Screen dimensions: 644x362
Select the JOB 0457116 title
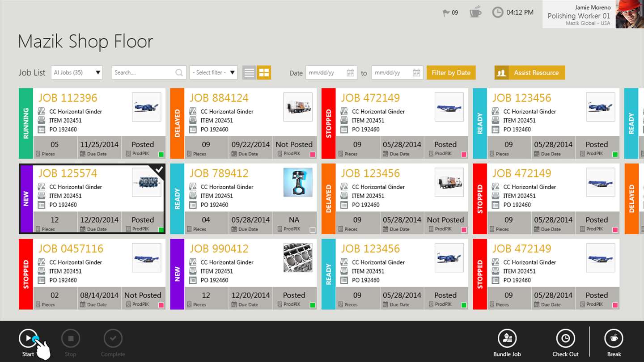tap(71, 249)
